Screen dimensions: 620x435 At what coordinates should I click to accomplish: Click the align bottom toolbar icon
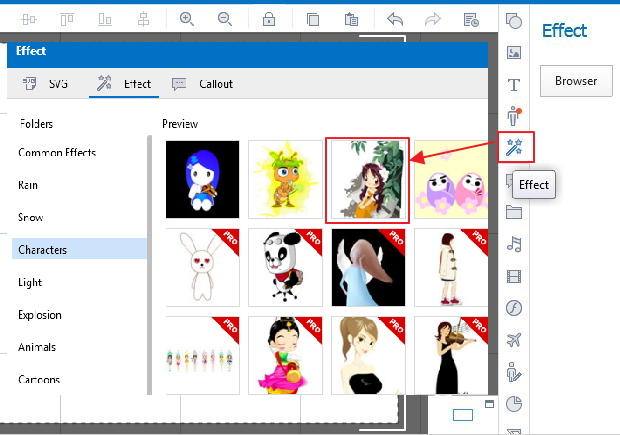coord(105,19)
